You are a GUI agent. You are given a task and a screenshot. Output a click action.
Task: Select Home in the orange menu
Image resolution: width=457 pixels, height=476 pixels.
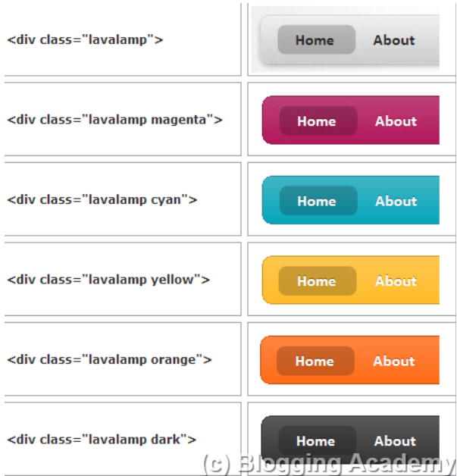(x=315, y=361)
